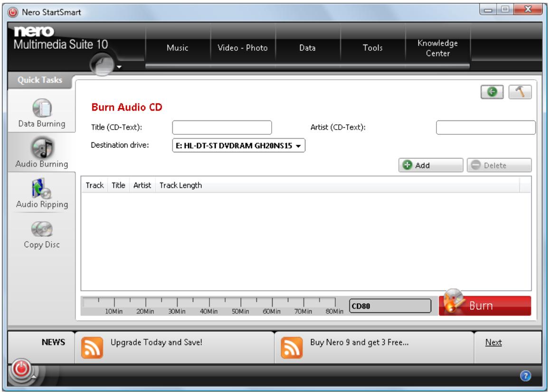Close the Nero StartSmart window
549x392 pixels.
coord(529,9)
